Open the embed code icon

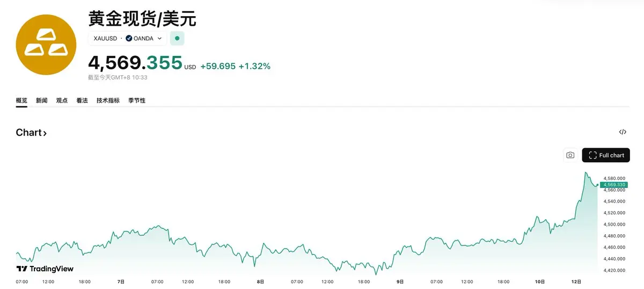pyautogui.click(x=623, y=132)
